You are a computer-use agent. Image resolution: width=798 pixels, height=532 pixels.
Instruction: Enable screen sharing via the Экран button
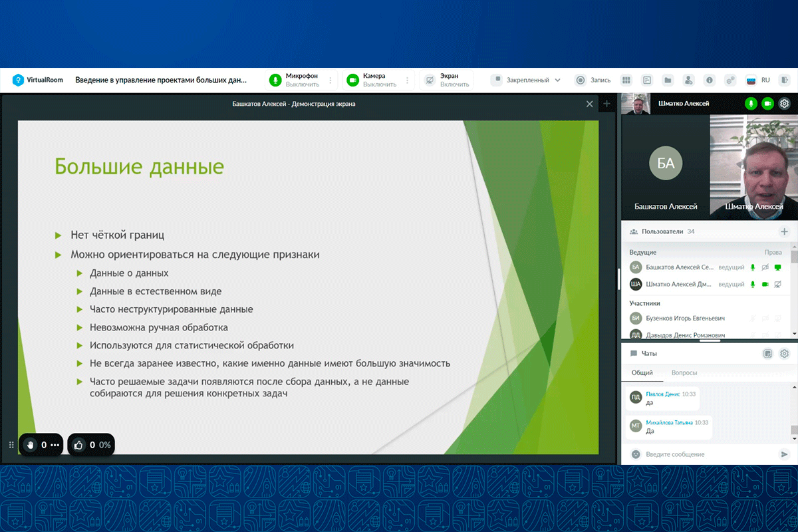coord(429,80)
